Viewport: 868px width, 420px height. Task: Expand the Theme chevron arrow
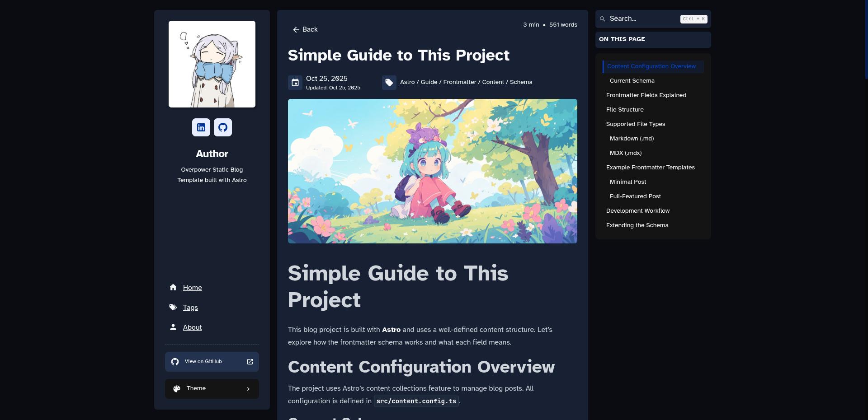(x=248, y=389)
